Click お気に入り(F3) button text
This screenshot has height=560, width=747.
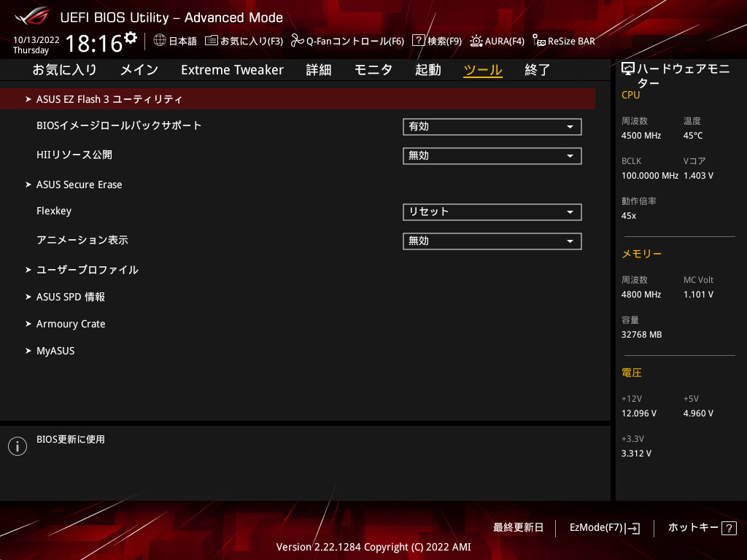click(x=252, y=41)
